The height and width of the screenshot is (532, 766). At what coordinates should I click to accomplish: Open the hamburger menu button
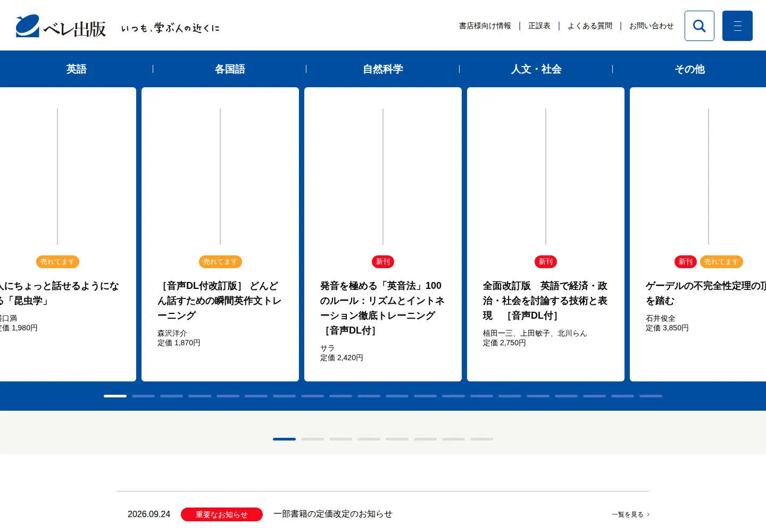coord(737,26)
